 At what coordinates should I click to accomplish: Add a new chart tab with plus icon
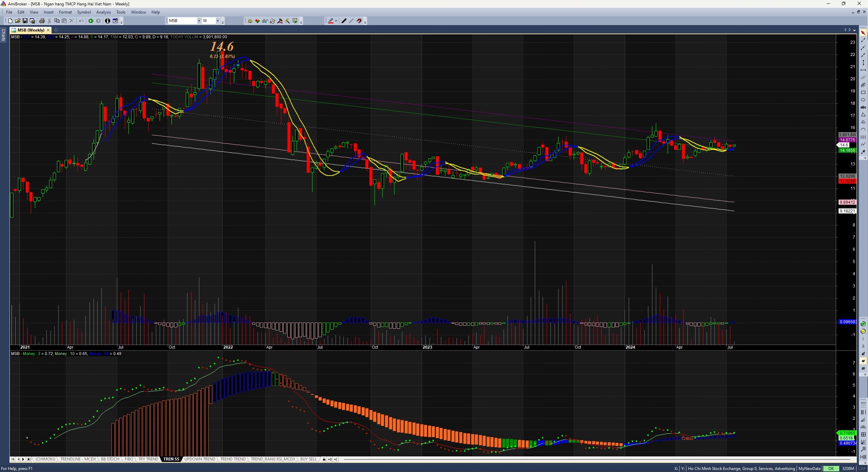pos(56,30)
